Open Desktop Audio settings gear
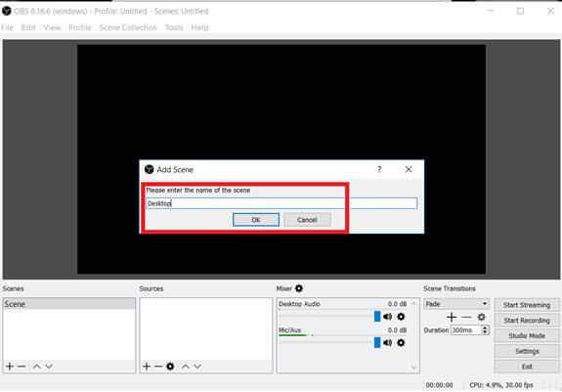The image size is (562, 392). (x=401, y=317)
